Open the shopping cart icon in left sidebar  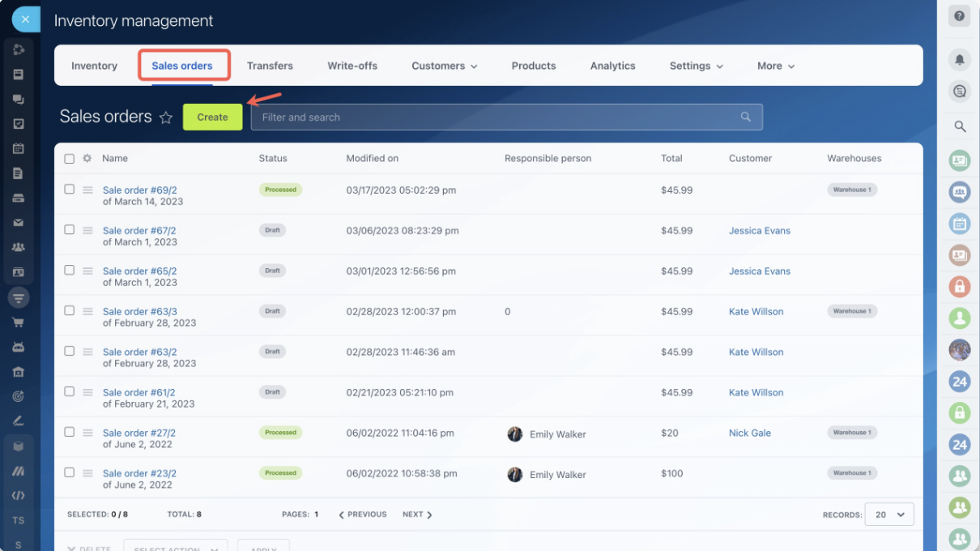(x=18, y=322)
